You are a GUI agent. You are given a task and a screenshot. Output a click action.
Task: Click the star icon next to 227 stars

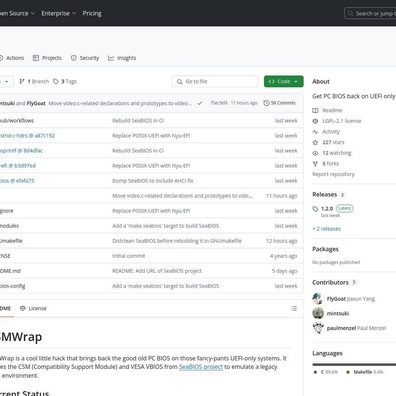click(x=315, y=142)
